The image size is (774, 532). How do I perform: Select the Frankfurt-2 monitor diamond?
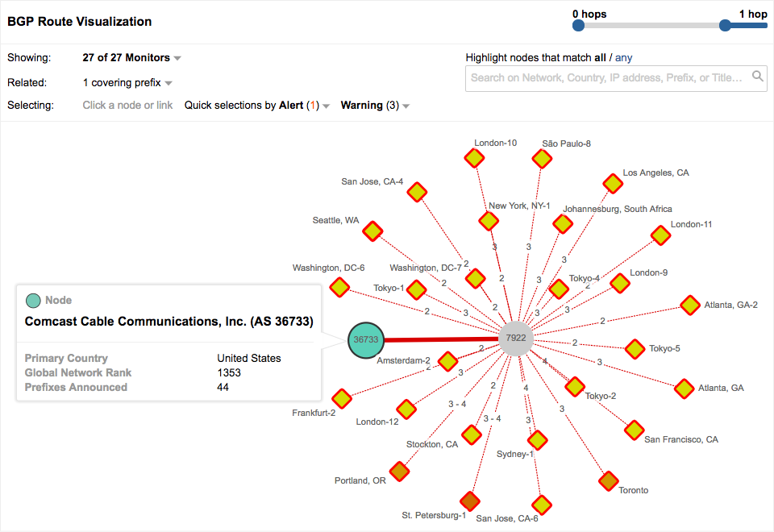click(x=342, y=398)
